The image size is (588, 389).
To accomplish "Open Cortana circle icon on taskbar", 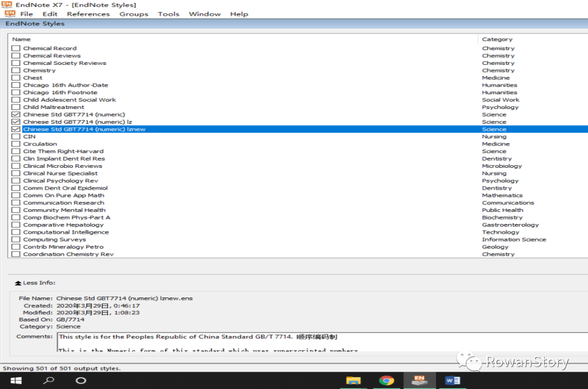I will (81, 380).
